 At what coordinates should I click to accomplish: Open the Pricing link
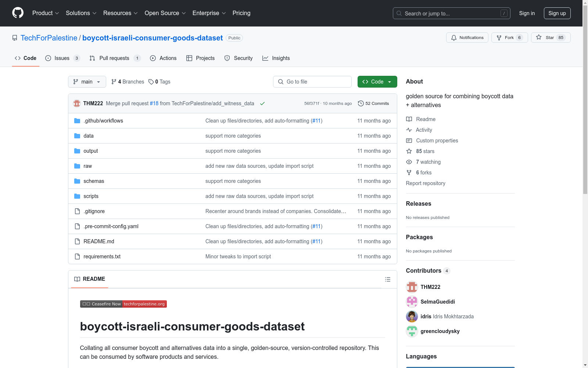[241, 13]
